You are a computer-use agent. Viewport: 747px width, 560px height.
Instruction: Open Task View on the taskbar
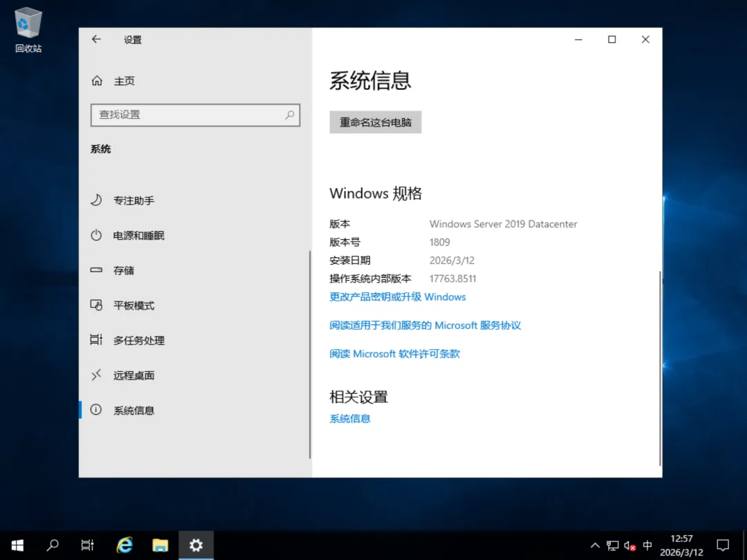click(x=88, y=545)
